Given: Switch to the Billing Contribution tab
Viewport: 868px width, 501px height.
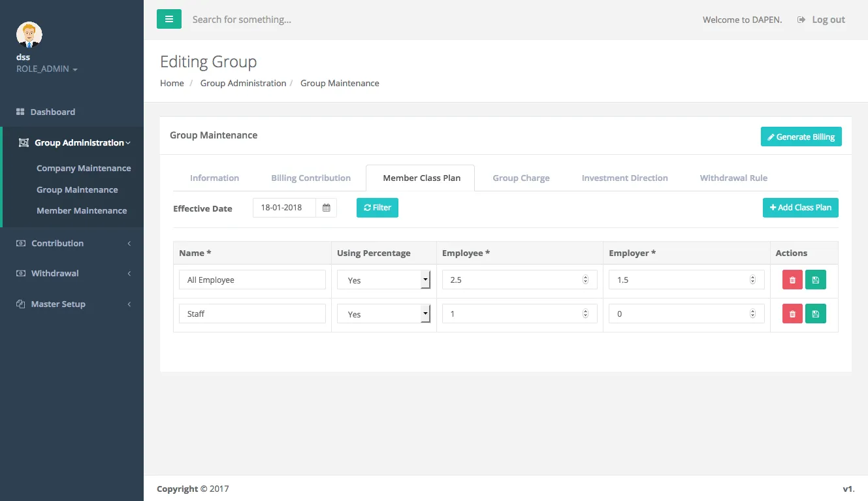Looking at the screenshot, I should point(311,178).
